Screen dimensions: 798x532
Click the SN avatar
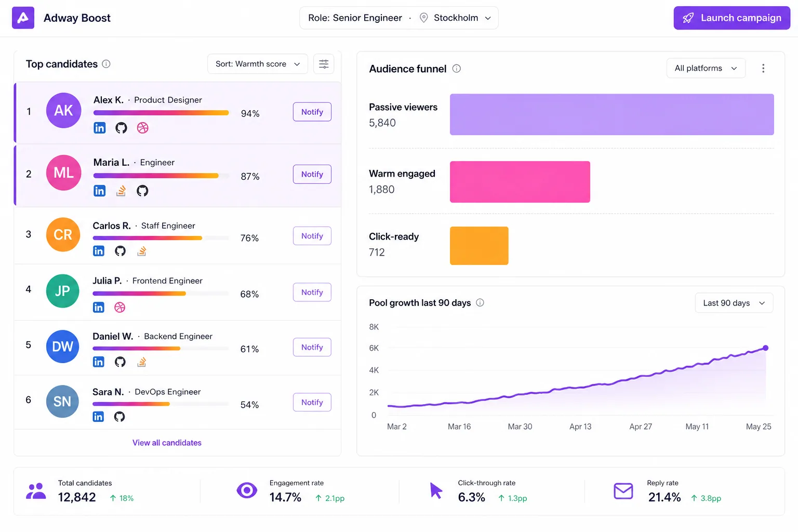pyautogui.click(x=62, y=402)
